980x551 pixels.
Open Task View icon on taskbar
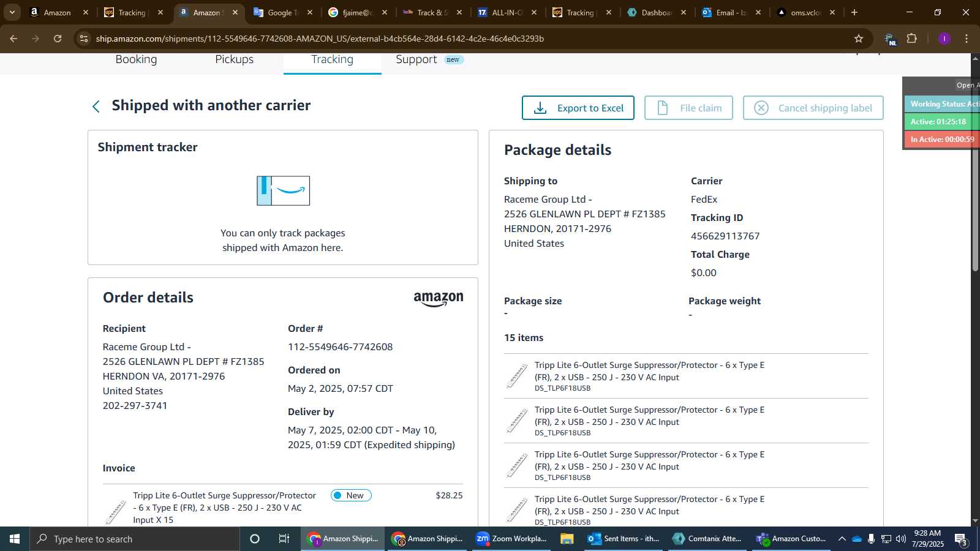click(284, 539)
